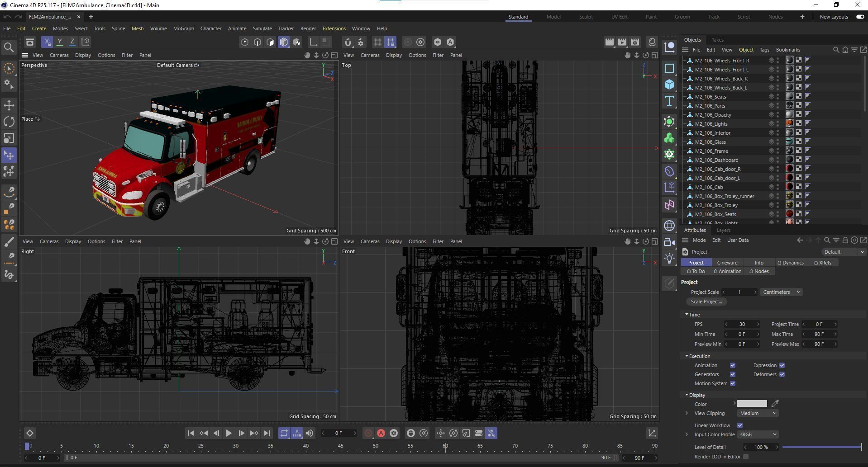Viewport: 868px width, 467px height.
Task: Toggle the Expression checkbox
Action: point(782,365)
